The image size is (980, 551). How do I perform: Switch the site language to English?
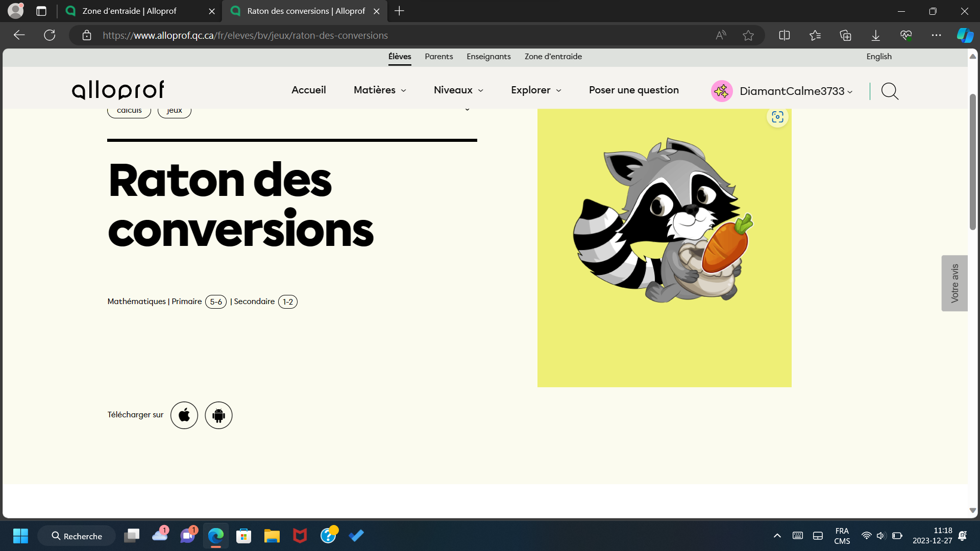[878, 57]
